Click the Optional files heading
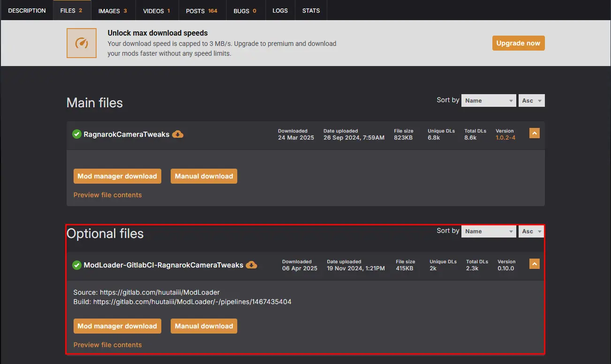 coord(105,233)
